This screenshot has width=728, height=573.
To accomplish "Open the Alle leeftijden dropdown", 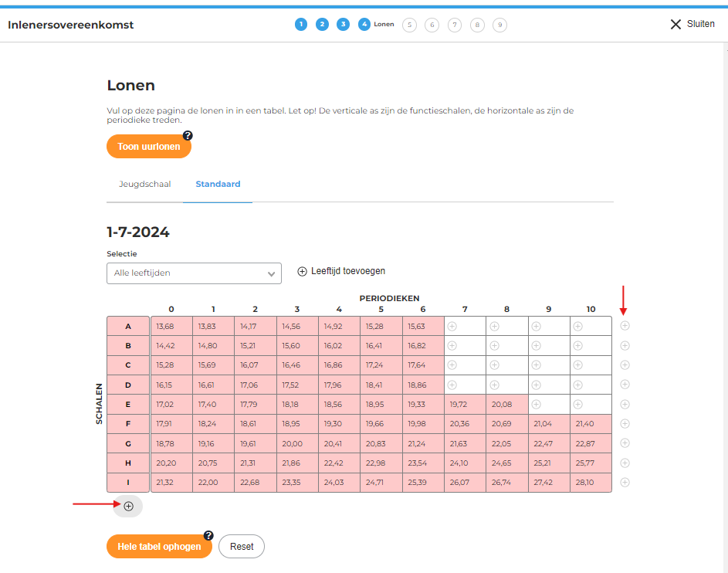I will coord(194,273).
